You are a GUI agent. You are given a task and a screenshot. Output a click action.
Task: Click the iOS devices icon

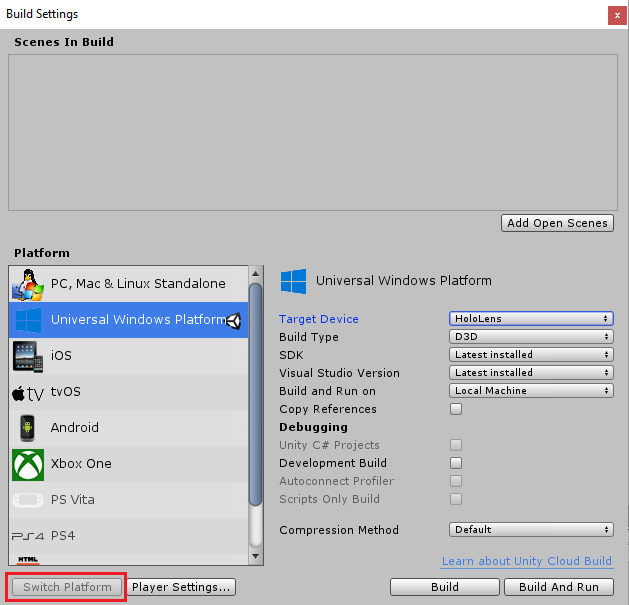pyautogui.click(x=28, y=356)
